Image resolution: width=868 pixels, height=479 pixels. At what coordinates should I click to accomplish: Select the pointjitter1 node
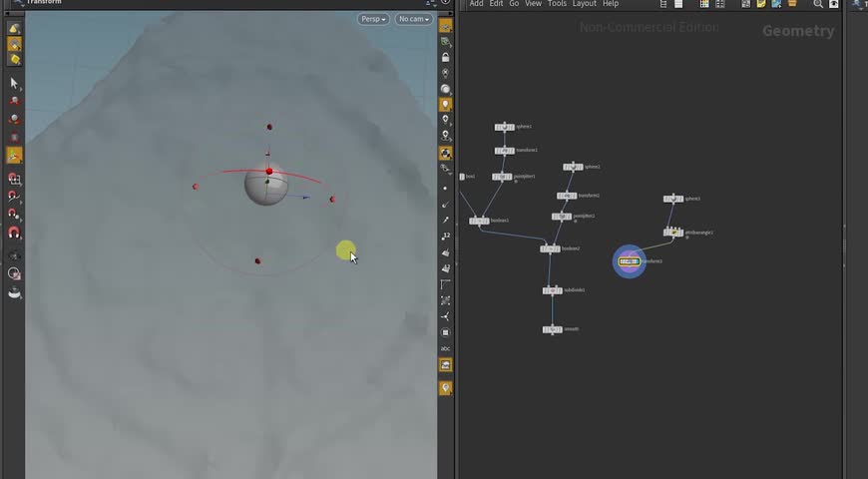pos(502,177)
